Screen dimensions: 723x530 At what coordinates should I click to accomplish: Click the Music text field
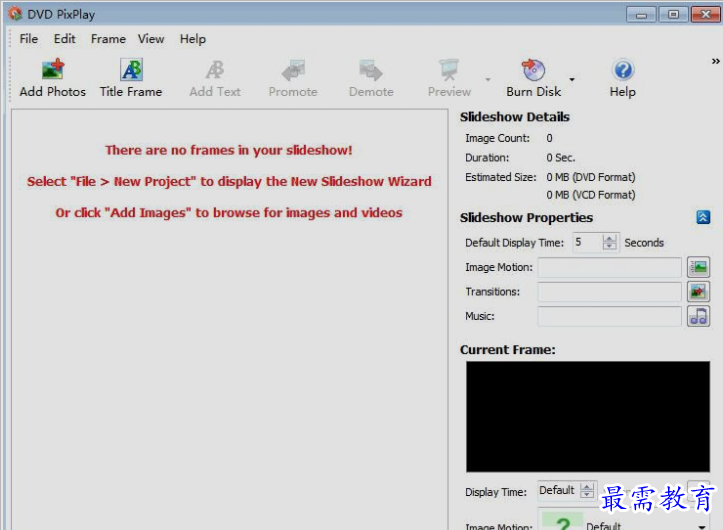tap(609, 316)
